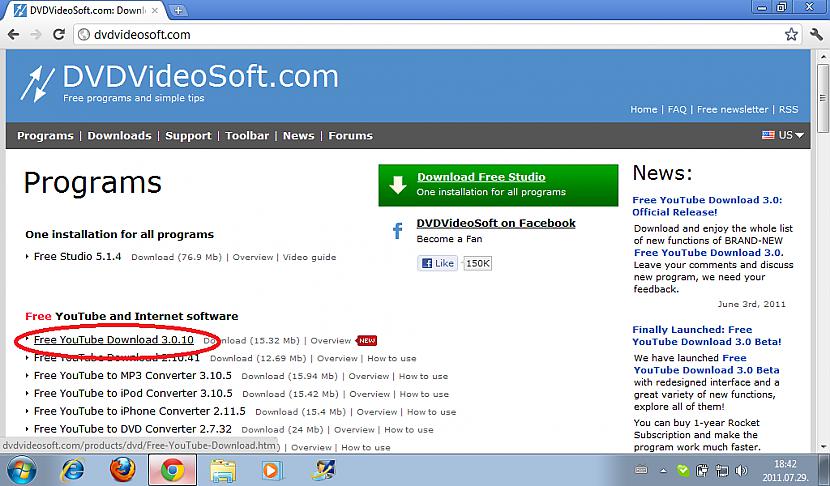This screenshot has width=830, height=486.
Task: Open Free Studio 5.1.4 program link
Action: [x=77, y=257]
